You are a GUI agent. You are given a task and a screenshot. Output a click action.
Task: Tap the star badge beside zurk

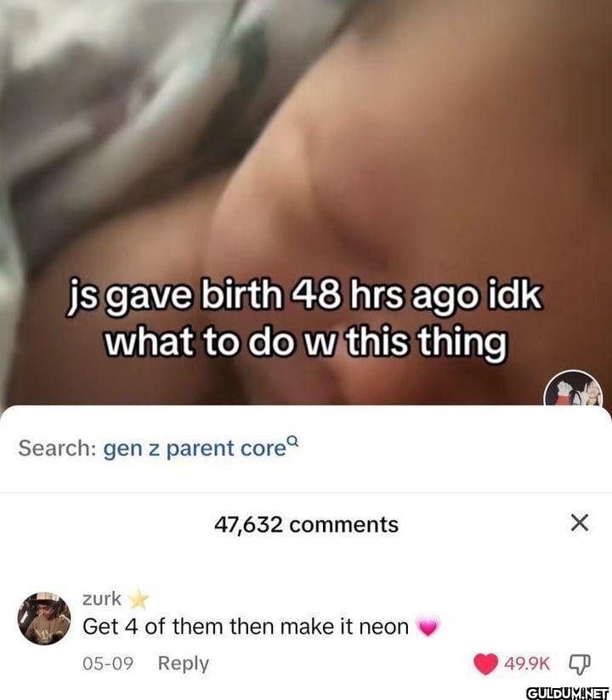coord(139,599)
